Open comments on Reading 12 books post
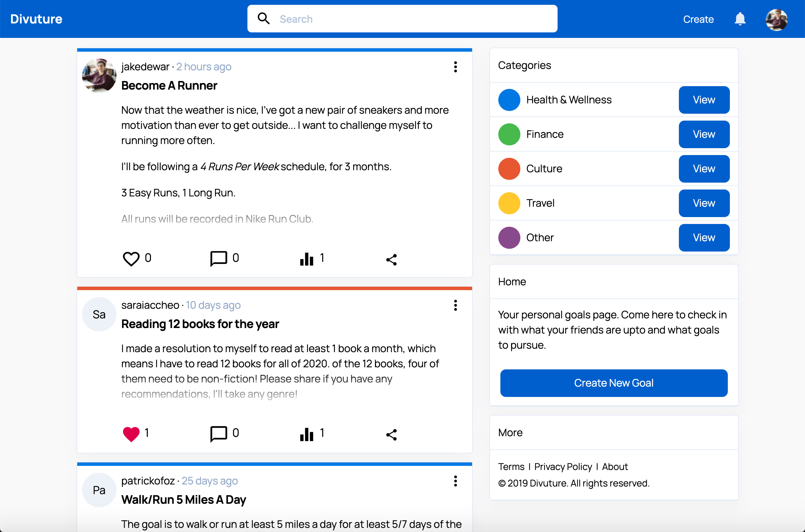 point(218,434)
